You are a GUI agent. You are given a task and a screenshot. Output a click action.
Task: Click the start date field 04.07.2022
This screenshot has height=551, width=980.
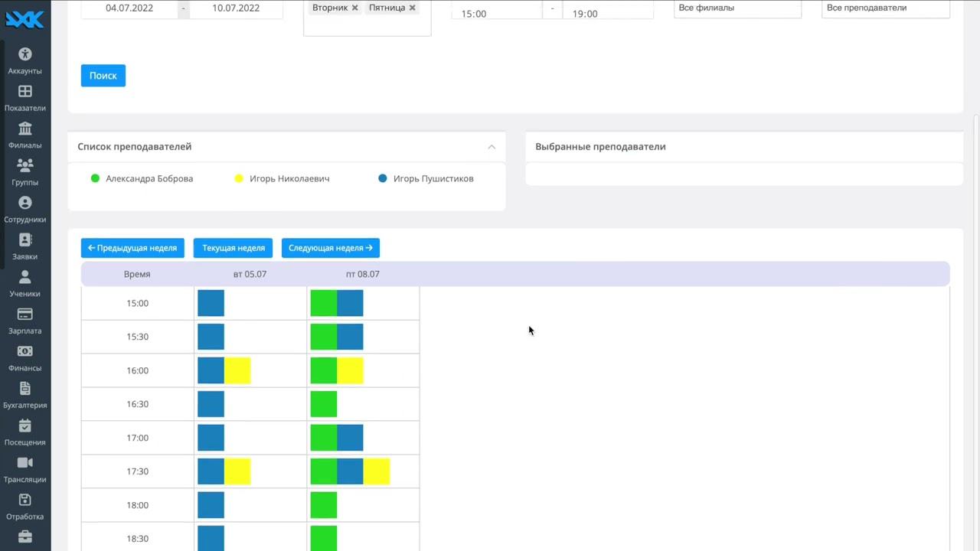click(129, 8)
